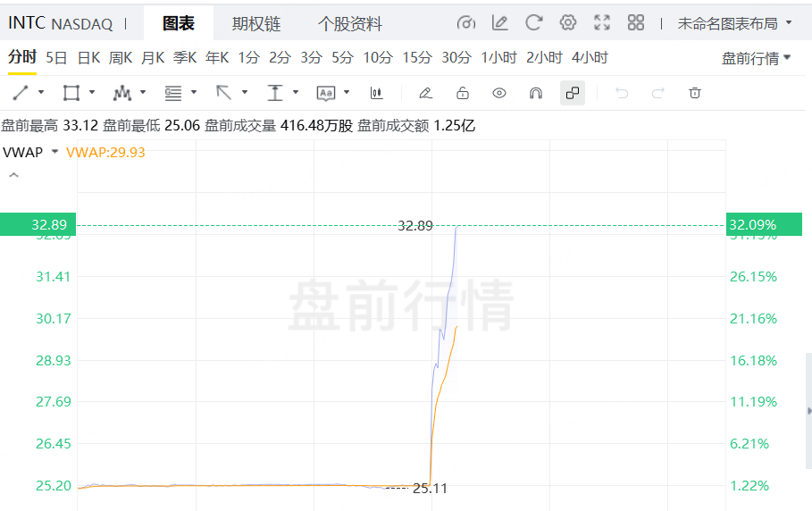Select the 2小时 timeframe
Image resolution: width=812 pixels, height=511 pixels.
tap(544, 57)
